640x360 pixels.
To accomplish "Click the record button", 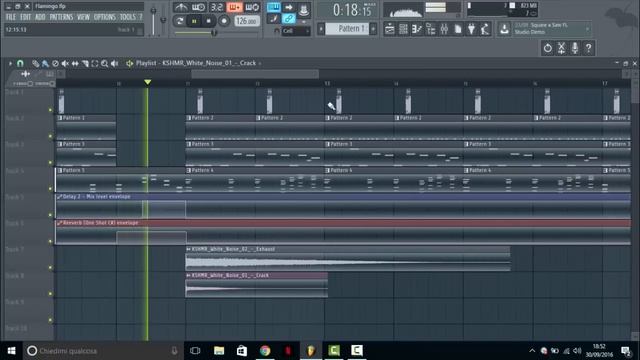I will click(224, 21).
